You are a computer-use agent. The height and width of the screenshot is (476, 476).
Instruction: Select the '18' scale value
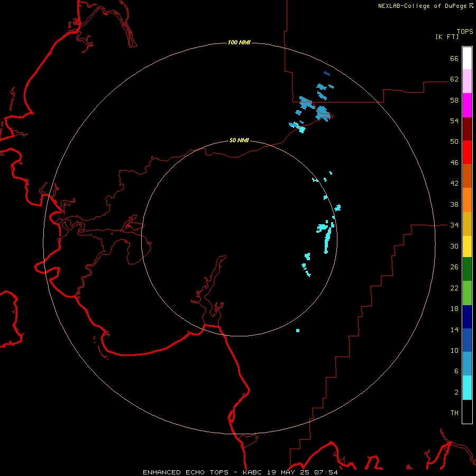(x=454, y=308)
